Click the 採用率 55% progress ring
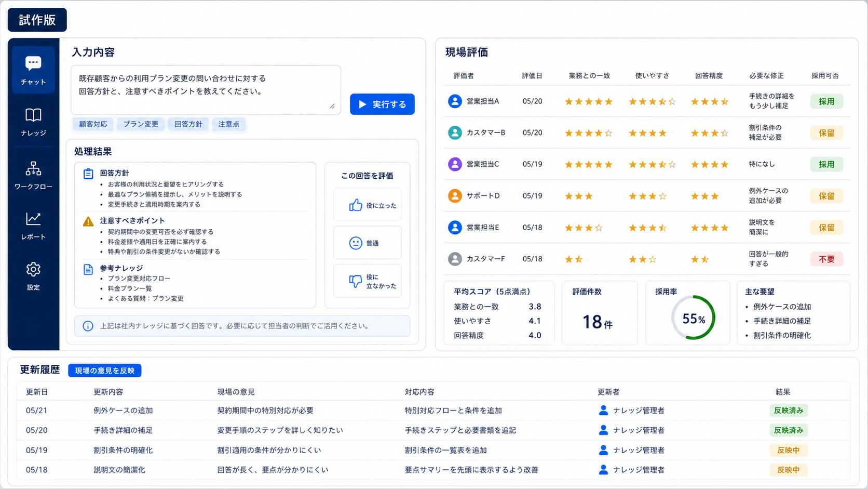Screen dimensions: 868x489 tap(693, 318)
